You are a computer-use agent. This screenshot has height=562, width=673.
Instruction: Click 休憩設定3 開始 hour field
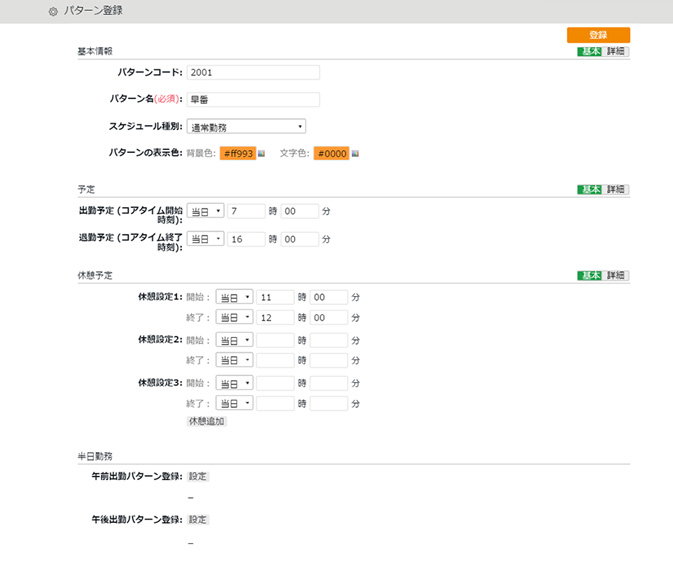point(275,383)
